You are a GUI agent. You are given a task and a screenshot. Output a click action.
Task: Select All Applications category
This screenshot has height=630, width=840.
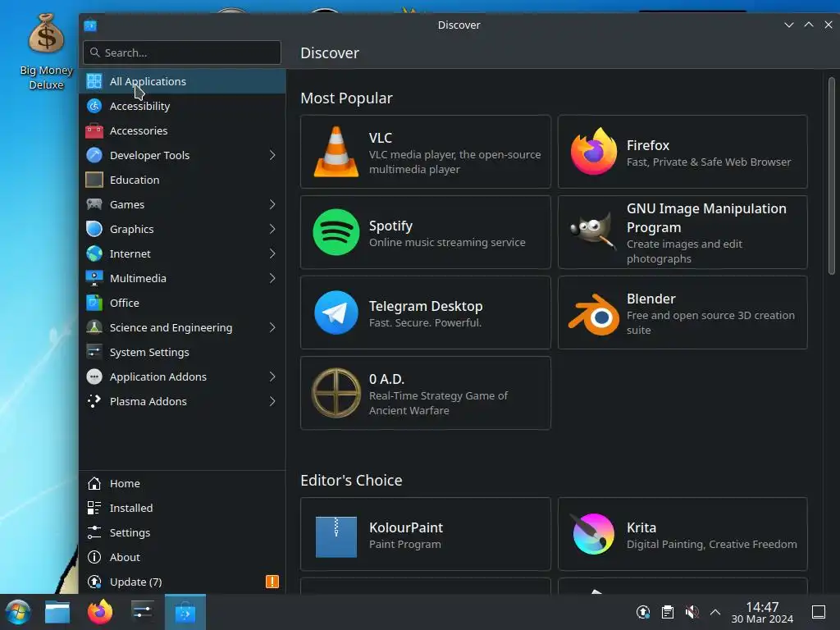(182, 81)
